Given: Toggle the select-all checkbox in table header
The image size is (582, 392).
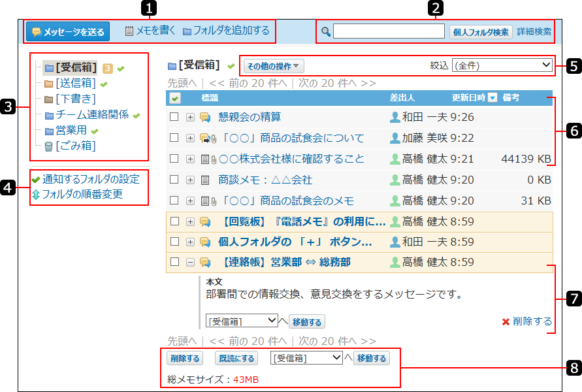Looking at the screenshot, I should [x=175, y=98].
